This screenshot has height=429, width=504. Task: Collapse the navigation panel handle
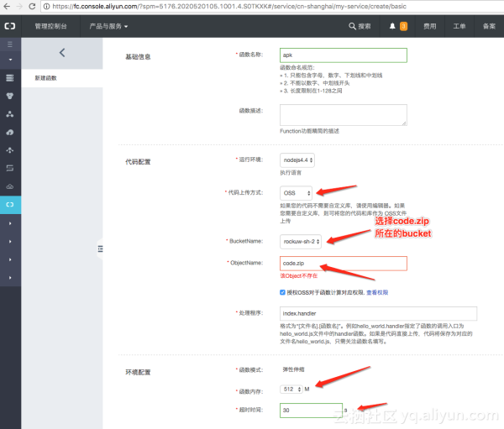[x=100, y=249]
